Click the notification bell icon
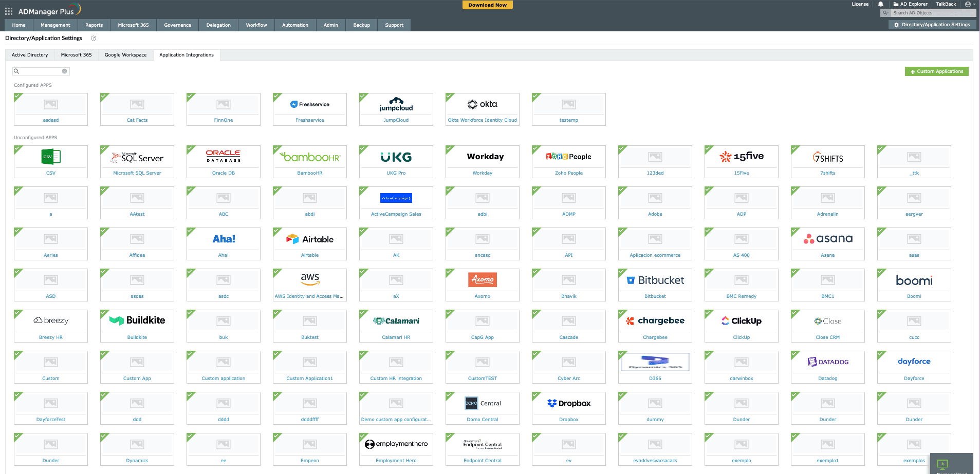Image resolution: width=980 pixels, height=474 pixels. click(881, 4)
